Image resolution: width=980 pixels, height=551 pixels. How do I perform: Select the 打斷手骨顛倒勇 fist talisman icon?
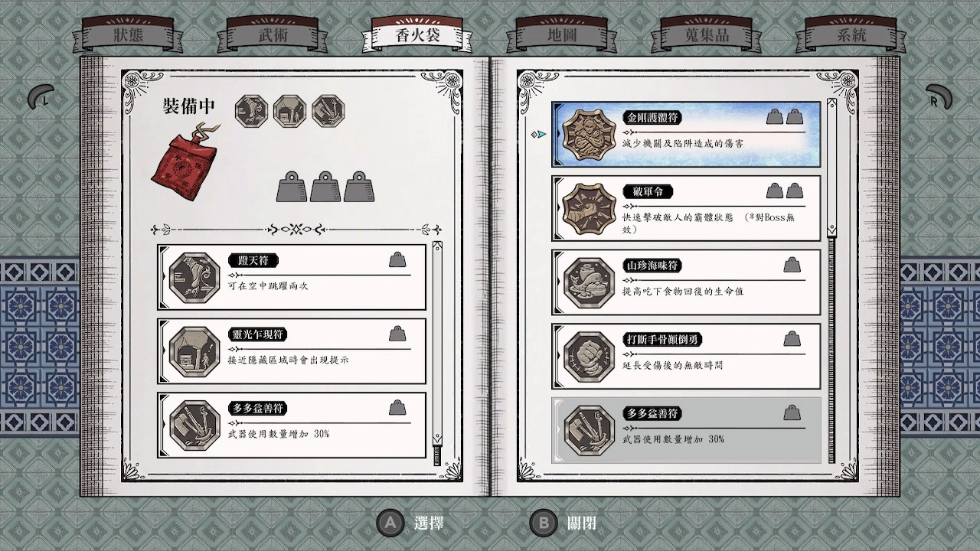click(590, 357)
